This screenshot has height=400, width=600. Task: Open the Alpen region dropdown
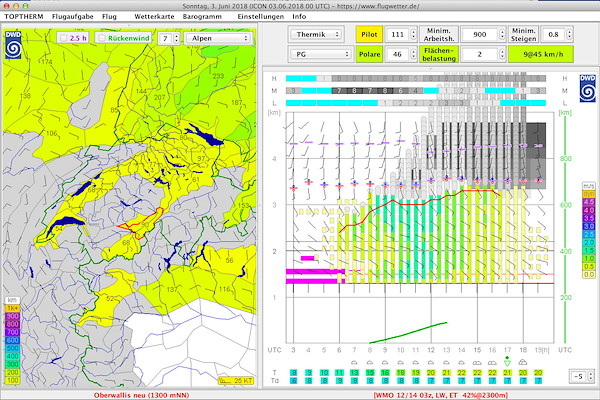pos(219,38)
